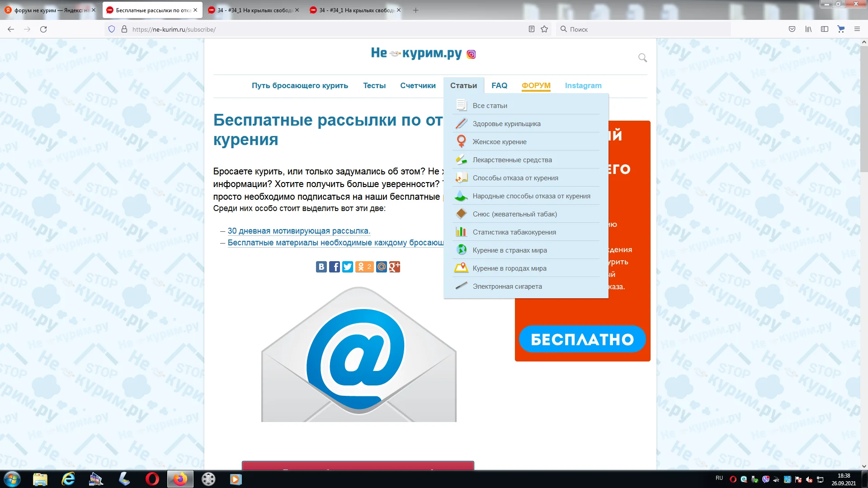Screen dimensions: 868x488
Task: Bookmark this page with the star icon
Action: pyautogui.click(x=544, y=29)
